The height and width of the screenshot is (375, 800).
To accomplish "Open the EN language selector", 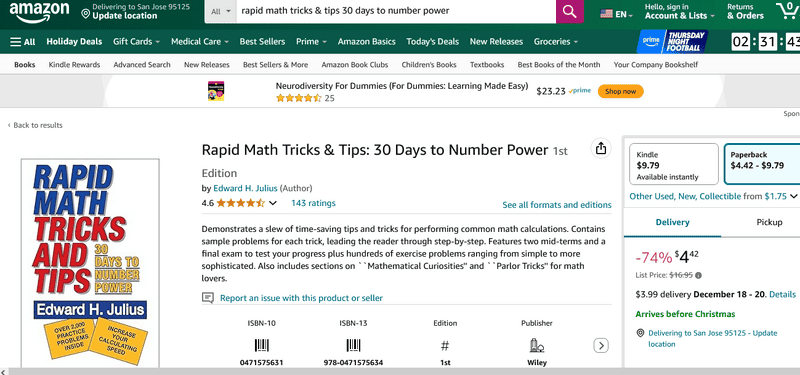I will 616,14.
